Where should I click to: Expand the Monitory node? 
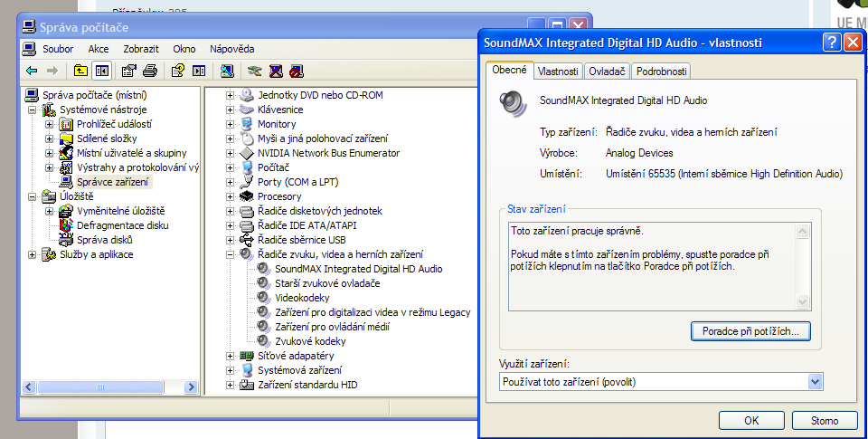click(230, 124)
